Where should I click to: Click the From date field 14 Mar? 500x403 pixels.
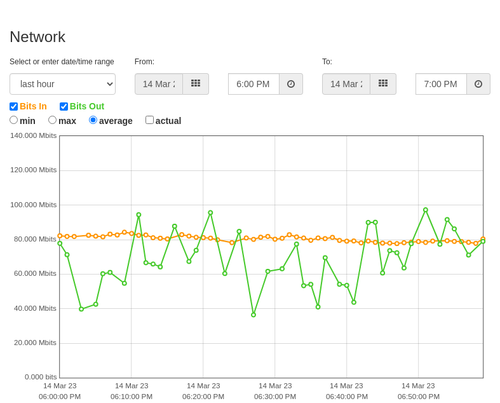coord(159,84)
